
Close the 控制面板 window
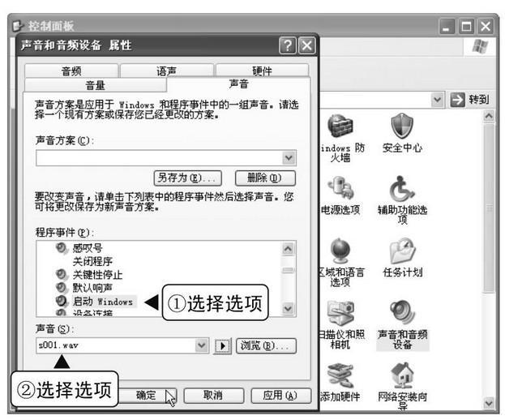tap(486, 27)
